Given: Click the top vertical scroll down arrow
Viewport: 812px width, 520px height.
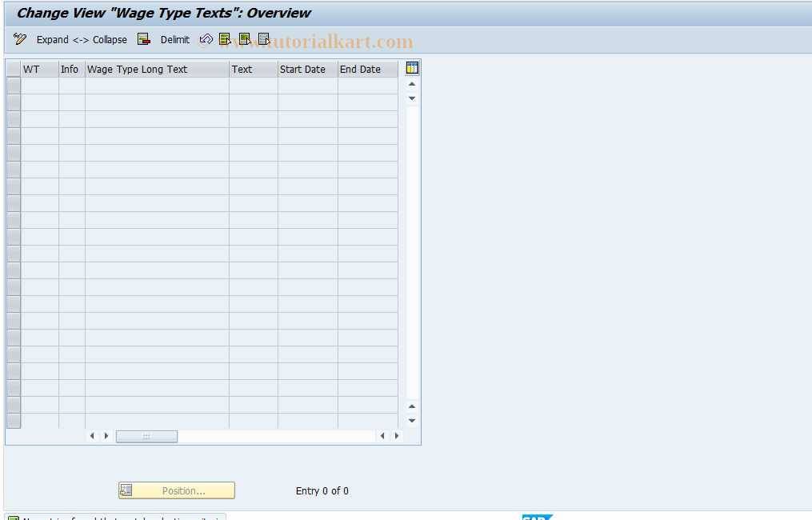Looking at the screenshot, I should 412,98.
